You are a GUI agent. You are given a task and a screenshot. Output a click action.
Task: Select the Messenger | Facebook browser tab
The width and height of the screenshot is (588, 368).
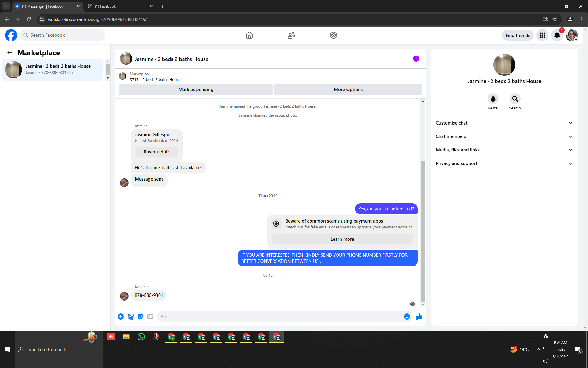(x=48, y=6)
